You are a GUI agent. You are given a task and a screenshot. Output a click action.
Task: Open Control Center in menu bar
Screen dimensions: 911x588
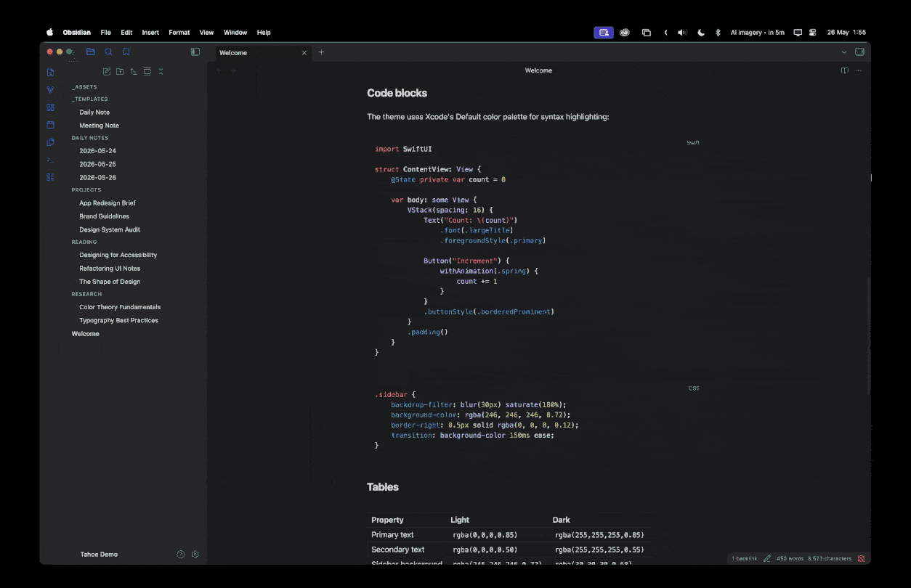click(813, 33)
